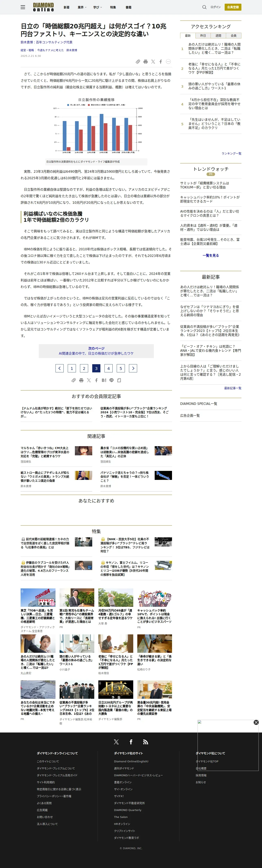Screen dimensions: 262x868
Task: Open the 日立 予告 black-gold thumbnail
Action: coord(116,689)
